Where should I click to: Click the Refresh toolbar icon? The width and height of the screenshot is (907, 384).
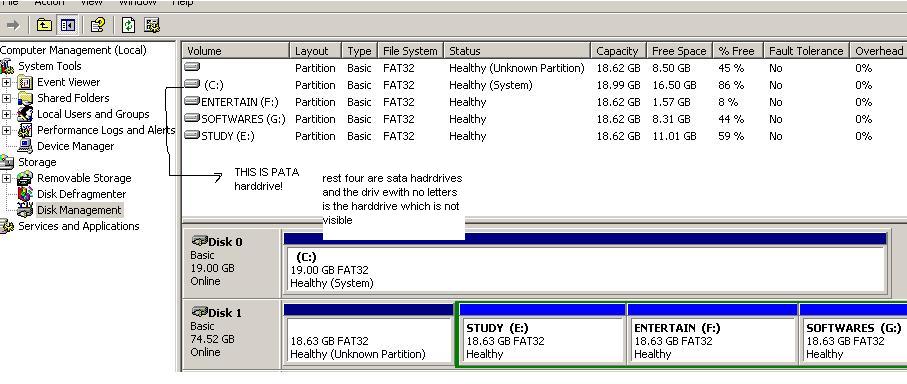(128, 25)
